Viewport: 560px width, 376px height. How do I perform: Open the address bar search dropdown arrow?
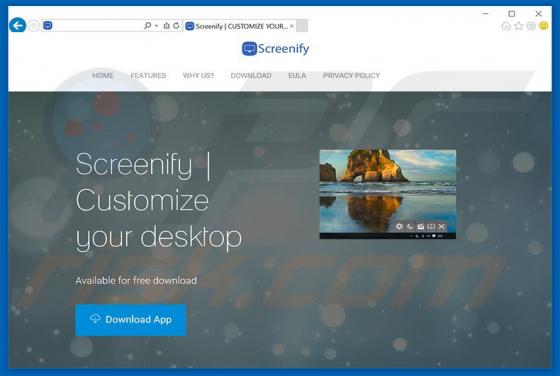pos(156,26)
